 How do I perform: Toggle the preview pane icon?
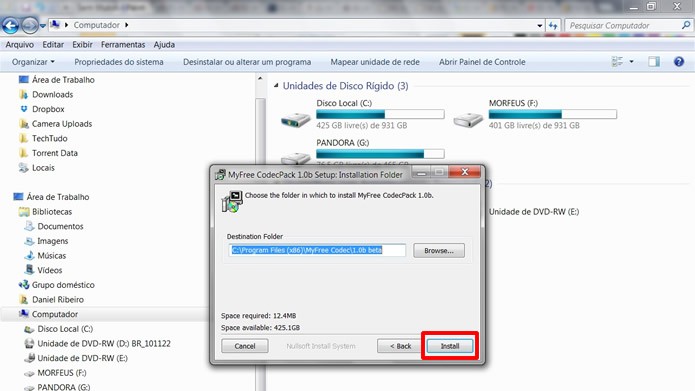pyautogui.click(x=654, y=62)
